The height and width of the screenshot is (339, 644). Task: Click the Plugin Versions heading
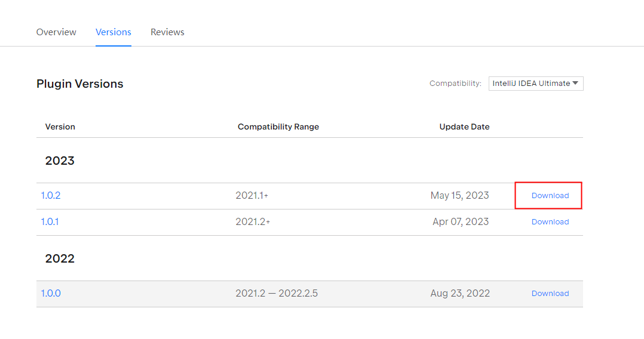(79, 84)
